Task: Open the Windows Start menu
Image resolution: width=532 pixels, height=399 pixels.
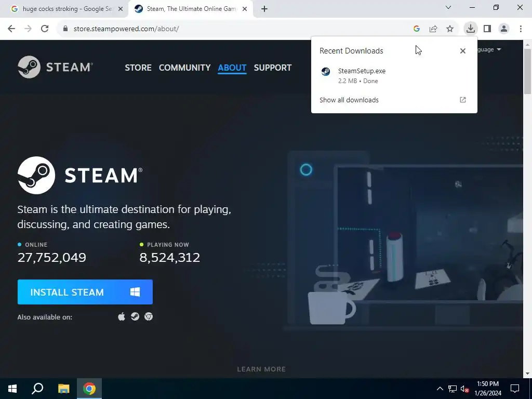Action: (12, 389)
